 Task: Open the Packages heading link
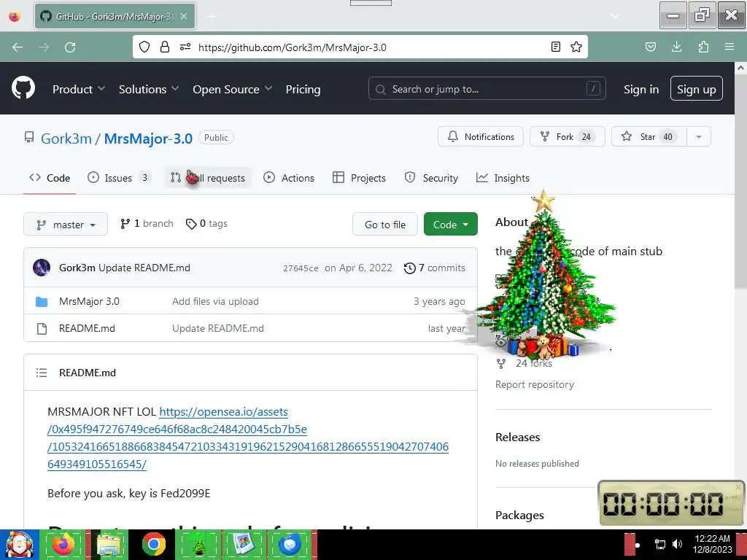click(519, 516)
